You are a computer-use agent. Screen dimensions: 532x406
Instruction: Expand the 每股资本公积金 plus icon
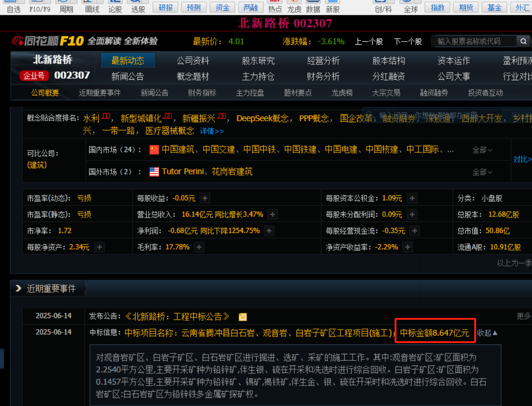(412, 198)
